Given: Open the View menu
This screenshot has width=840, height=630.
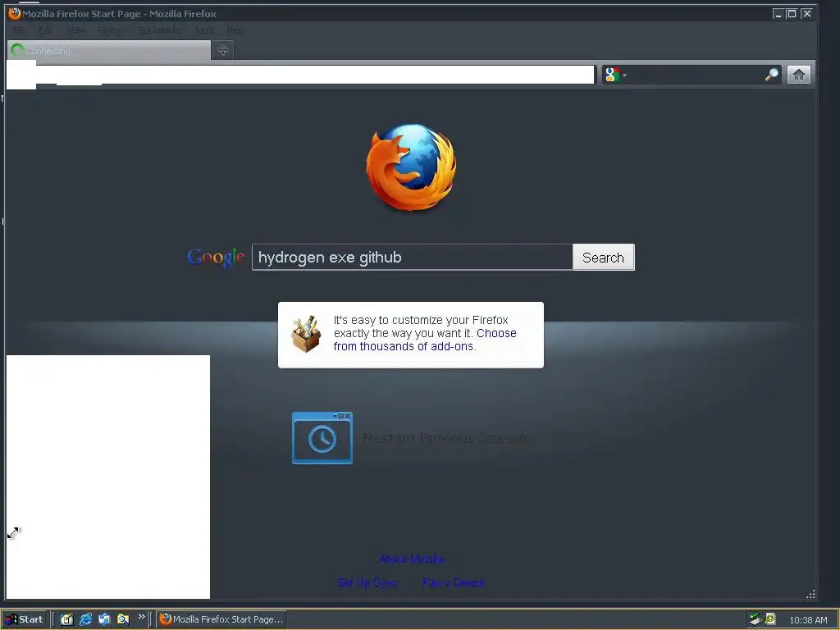Looking at the screenshot, I should click(75, 30).
